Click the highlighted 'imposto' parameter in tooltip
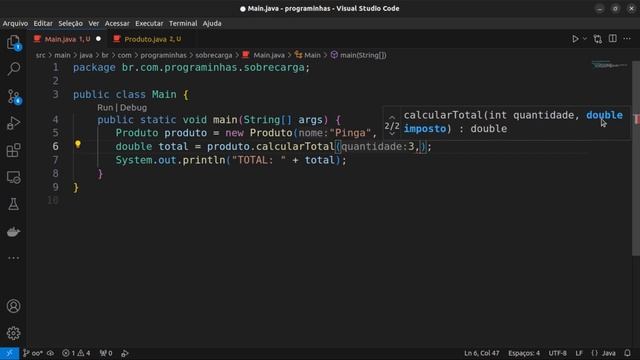This screenshot has height=360, width=640. pyautogui.click(x=424, y=129)
